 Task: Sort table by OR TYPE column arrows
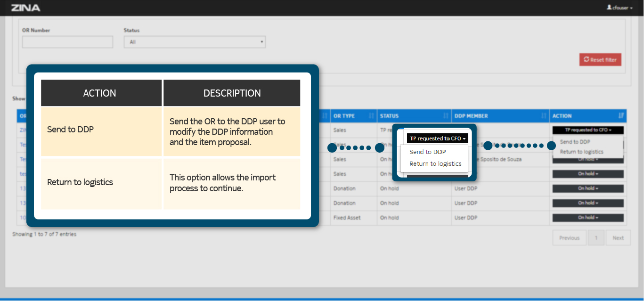coord(371,116)
